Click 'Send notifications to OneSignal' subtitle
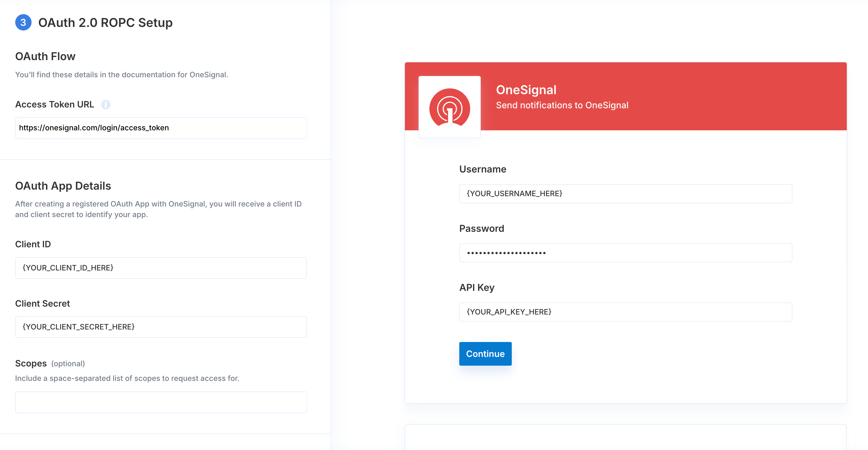The image size is (868, 450). [x=562, y=105]
